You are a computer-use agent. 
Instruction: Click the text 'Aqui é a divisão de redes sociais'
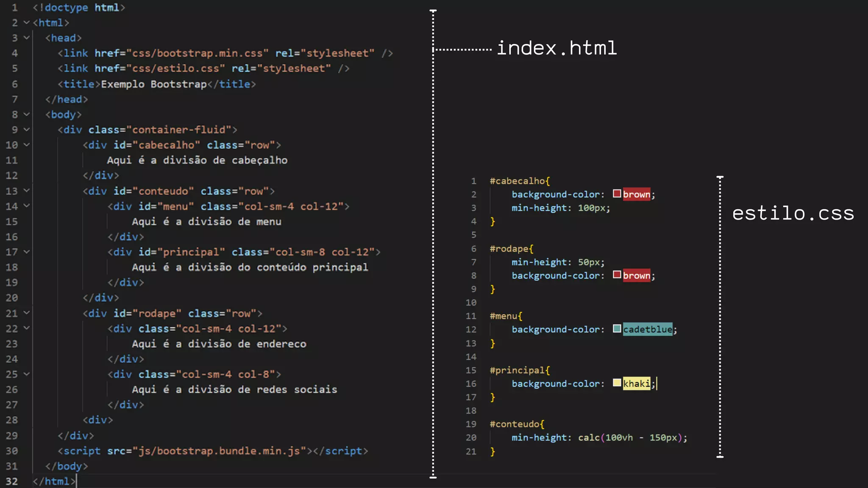[x=234, y=390]
